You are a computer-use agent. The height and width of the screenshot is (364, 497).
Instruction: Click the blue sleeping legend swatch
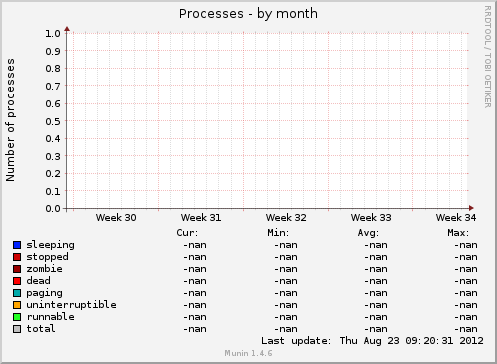pyautogui.click(x=17, y=245)
